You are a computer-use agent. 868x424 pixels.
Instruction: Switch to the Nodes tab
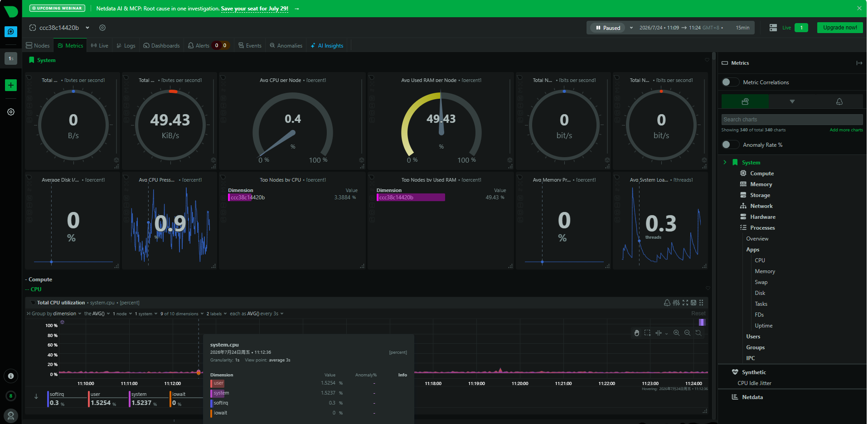click(38, 46)
